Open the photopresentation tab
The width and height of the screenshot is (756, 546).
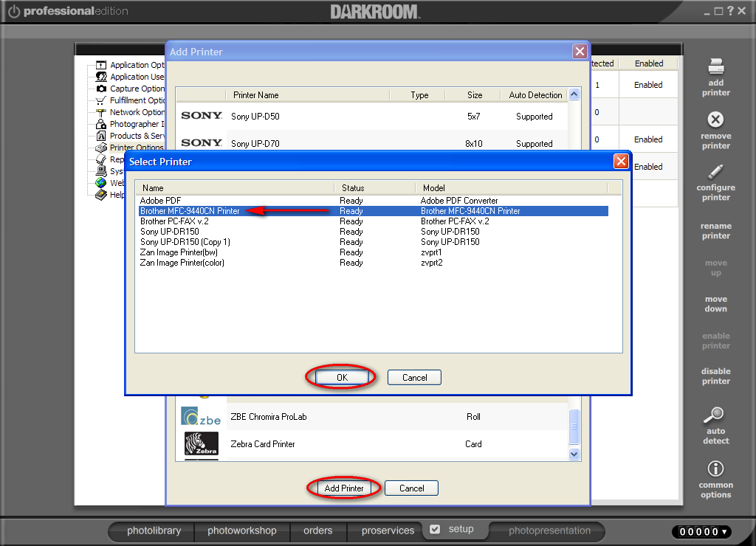point(549,531)
